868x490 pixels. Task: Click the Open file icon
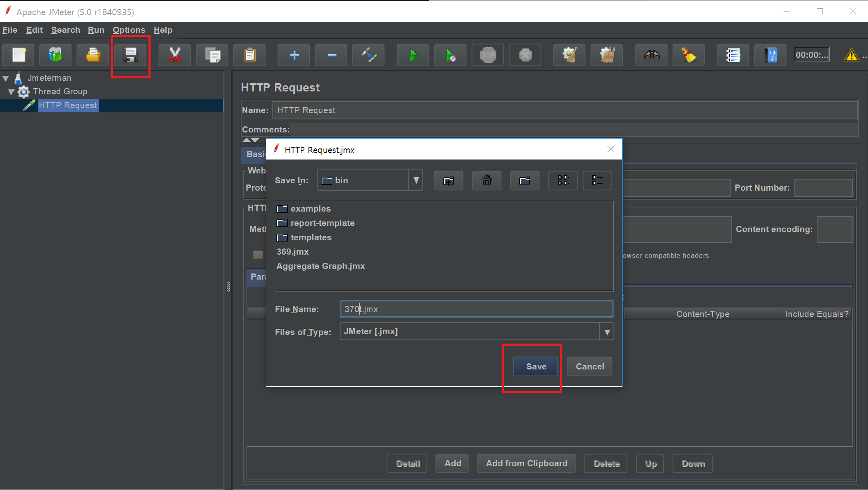pos(93,55)
